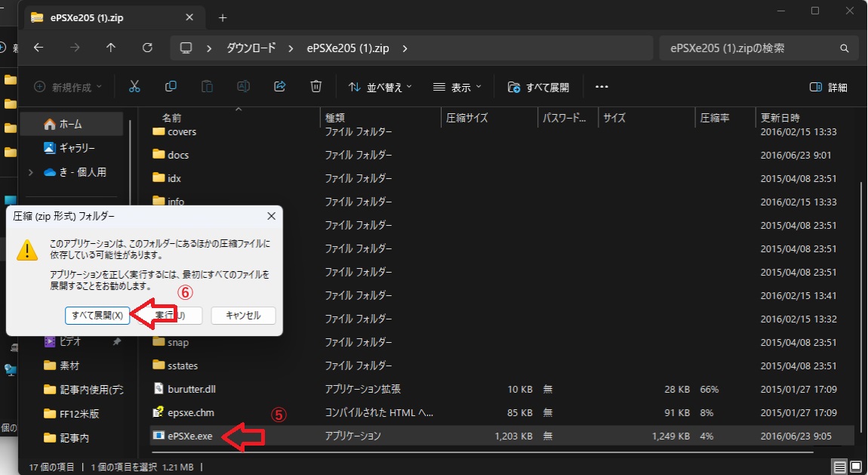Image resolution: width=868 pixels, height=475 pixels.
Task: Click the Share icon in the toolbar
Action: 279,86
